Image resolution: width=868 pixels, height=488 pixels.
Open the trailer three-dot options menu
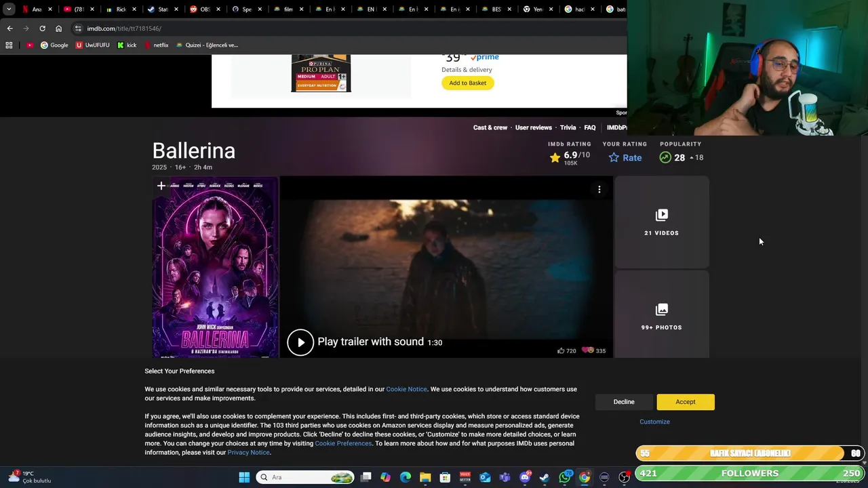click(x=599, y=190)
